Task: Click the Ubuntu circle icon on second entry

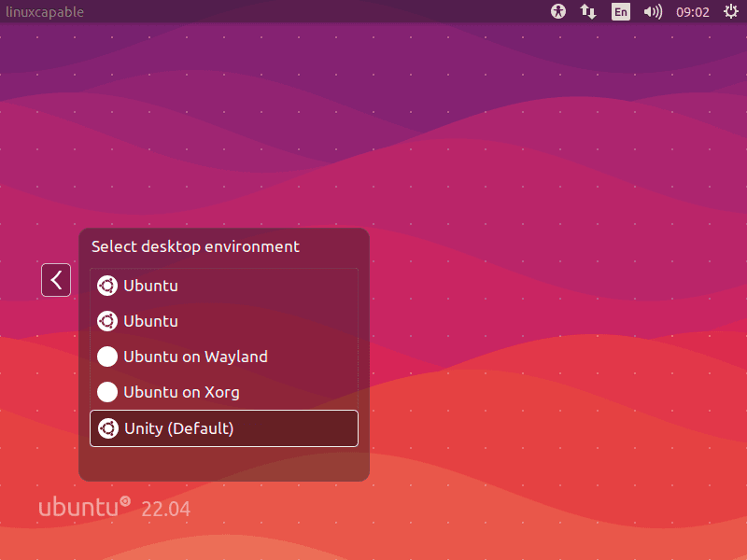Action: (x=107, y=321)
